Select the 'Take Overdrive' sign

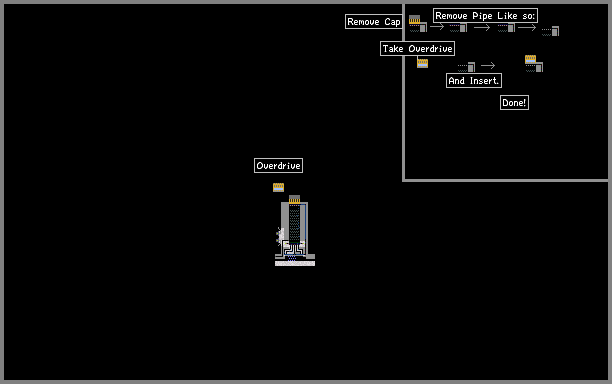pos(417,48)
